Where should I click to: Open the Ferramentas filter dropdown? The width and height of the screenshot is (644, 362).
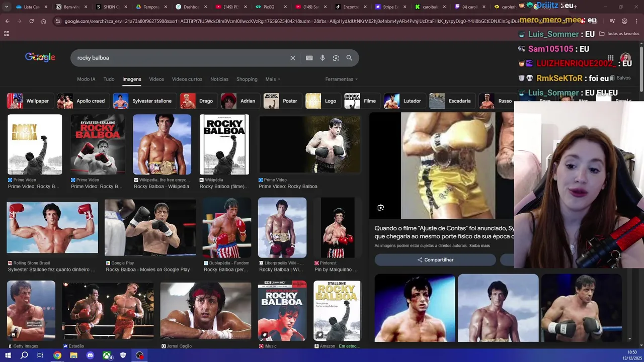[x=342, y=79]
